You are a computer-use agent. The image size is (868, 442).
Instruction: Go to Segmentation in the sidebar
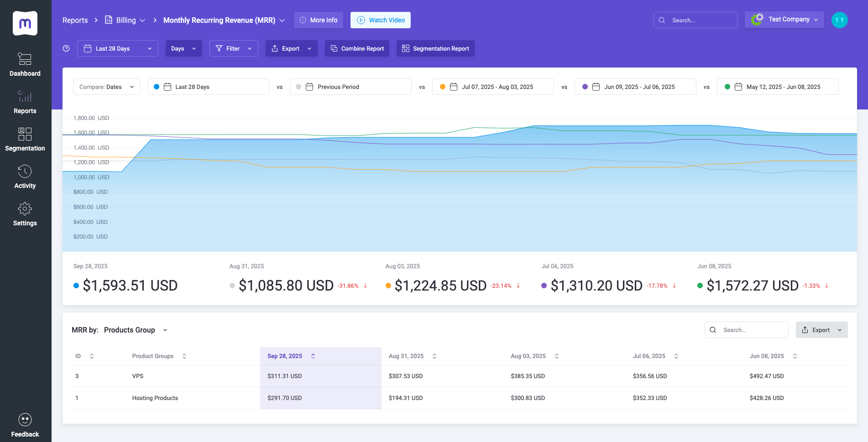click(25, 134)
